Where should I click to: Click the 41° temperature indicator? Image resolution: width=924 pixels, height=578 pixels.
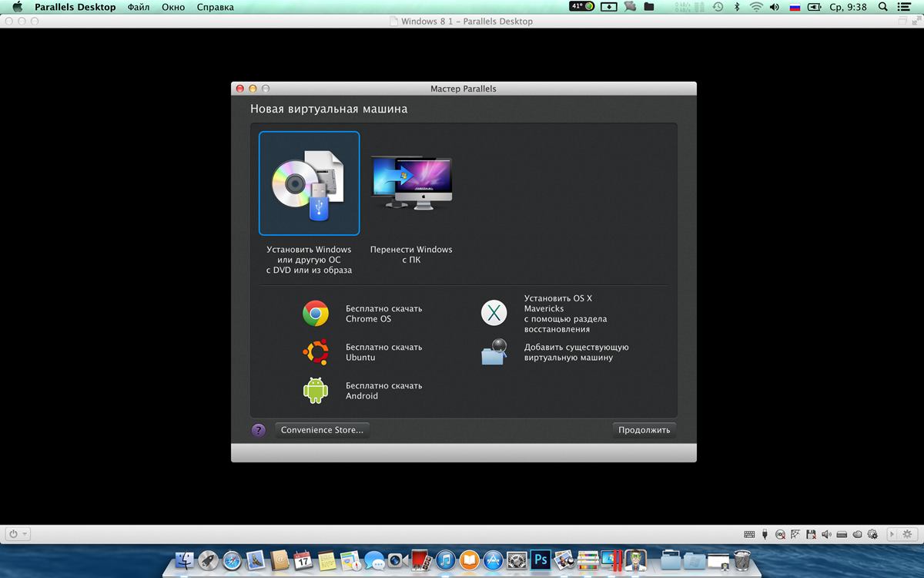point(582,7)
